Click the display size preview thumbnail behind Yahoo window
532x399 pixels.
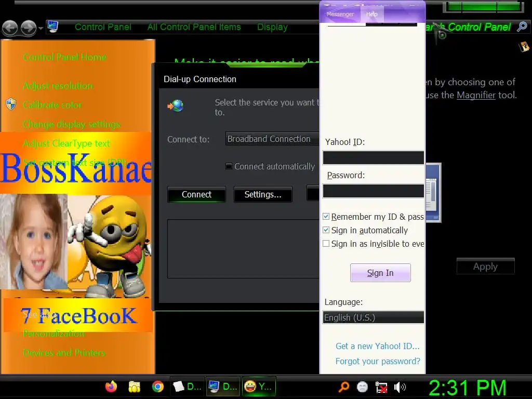pos(433,193)
